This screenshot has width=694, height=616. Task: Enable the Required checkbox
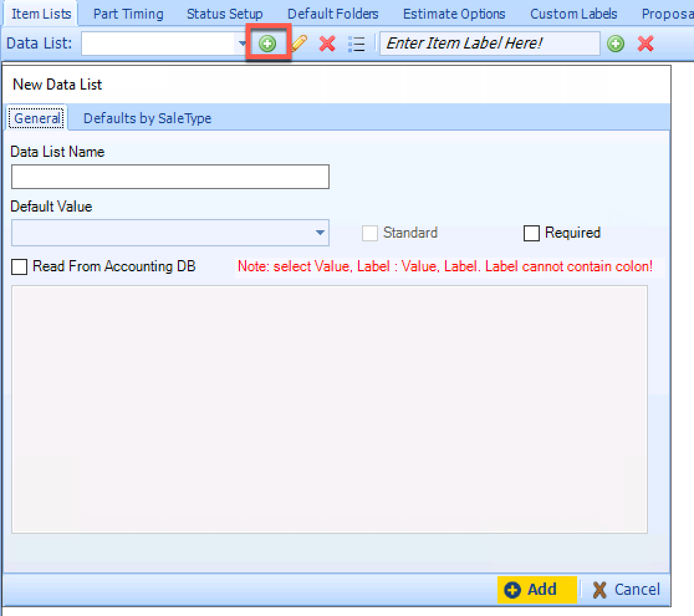pyautogui.click(x=532, y=233)
